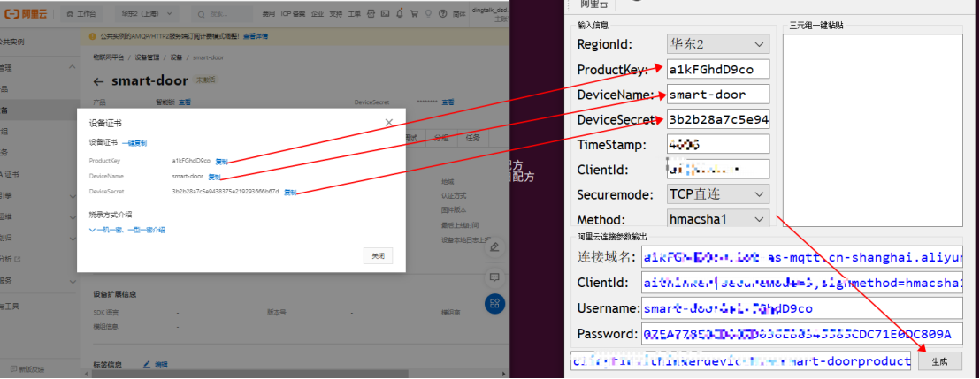
Task: Click the 连接域名 output field
Action: (x=802, y=256)
